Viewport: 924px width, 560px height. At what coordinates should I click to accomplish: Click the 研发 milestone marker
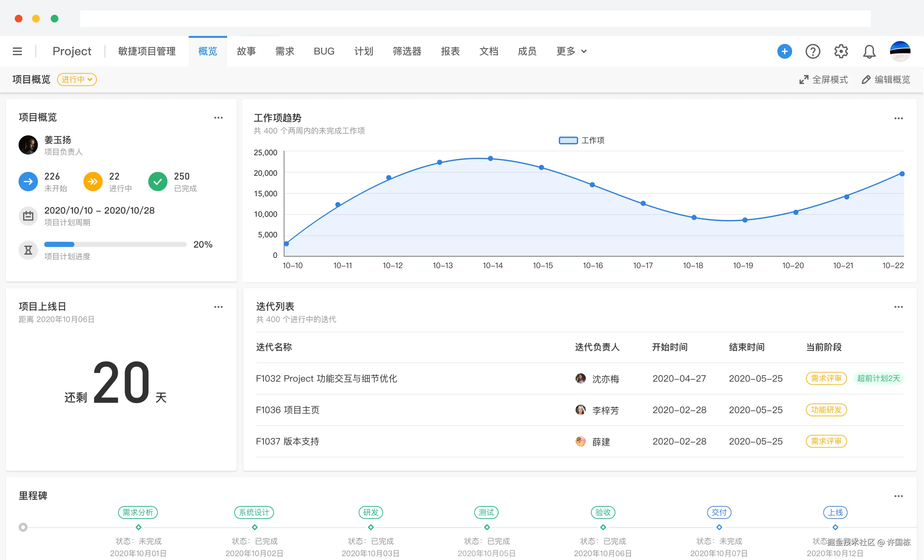click(x=370, y=513)
